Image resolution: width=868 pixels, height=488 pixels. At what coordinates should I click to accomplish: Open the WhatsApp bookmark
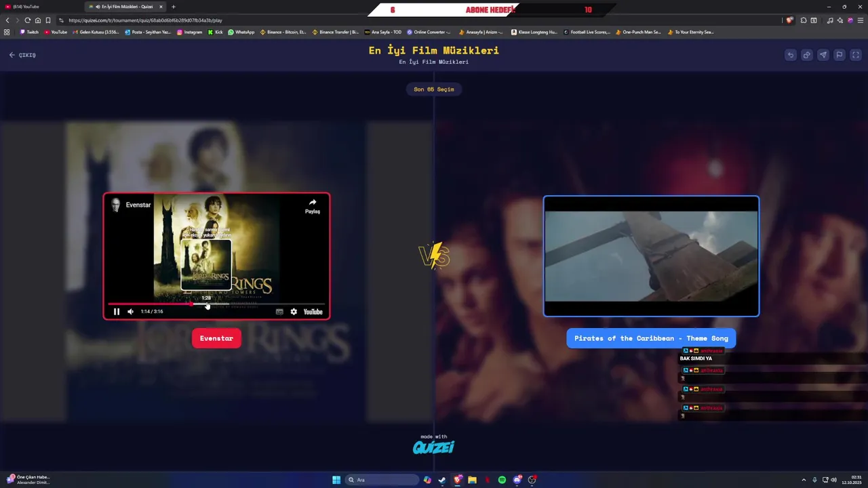coord(241,32)
